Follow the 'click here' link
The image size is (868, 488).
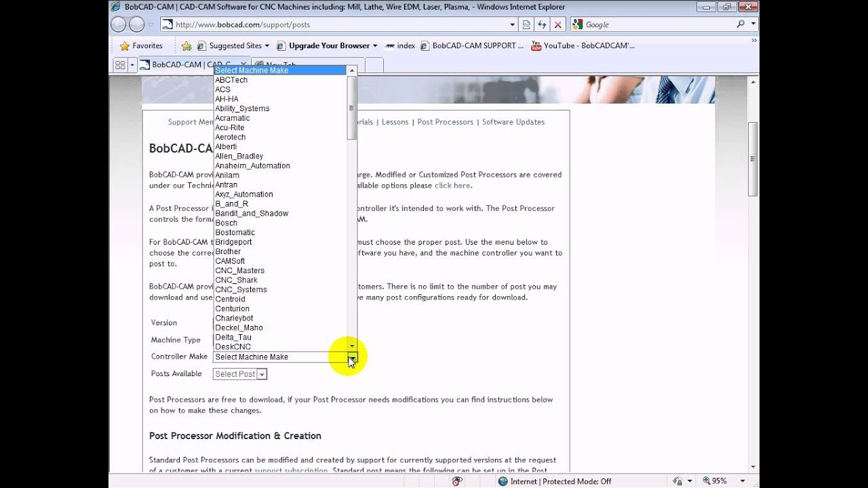[452, 186]
